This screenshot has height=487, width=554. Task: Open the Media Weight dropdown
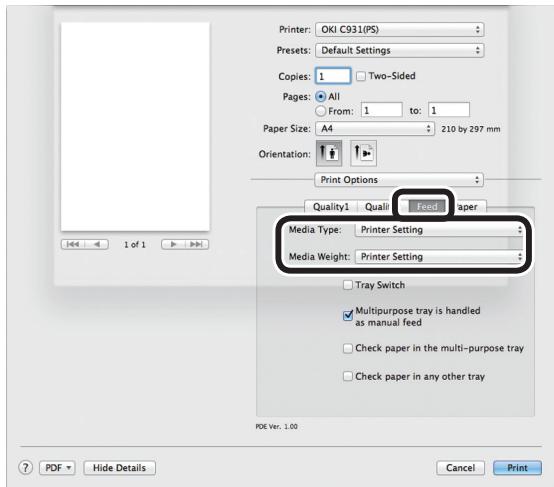439,257
